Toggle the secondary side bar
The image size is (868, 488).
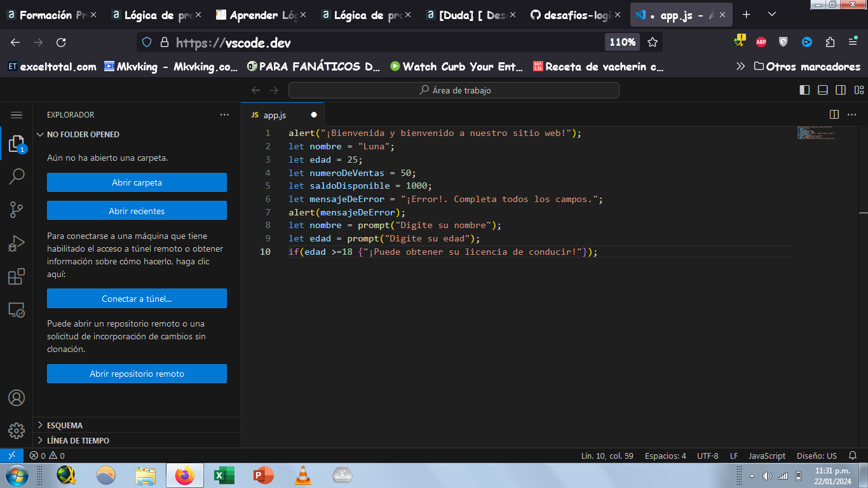click(x=841, y=90)
